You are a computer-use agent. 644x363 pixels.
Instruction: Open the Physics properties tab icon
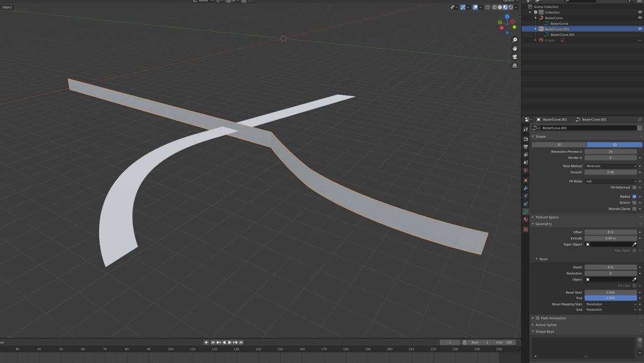click(x=526, y=196)
